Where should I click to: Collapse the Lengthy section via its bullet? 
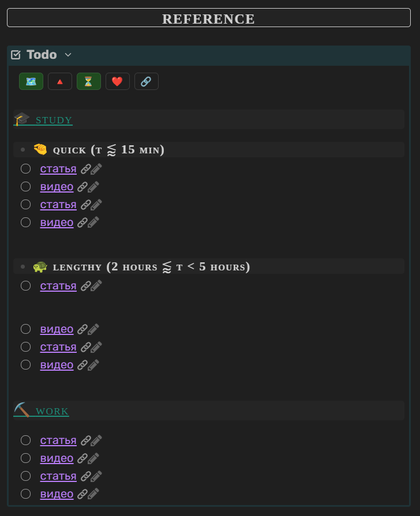click(22, 267)
